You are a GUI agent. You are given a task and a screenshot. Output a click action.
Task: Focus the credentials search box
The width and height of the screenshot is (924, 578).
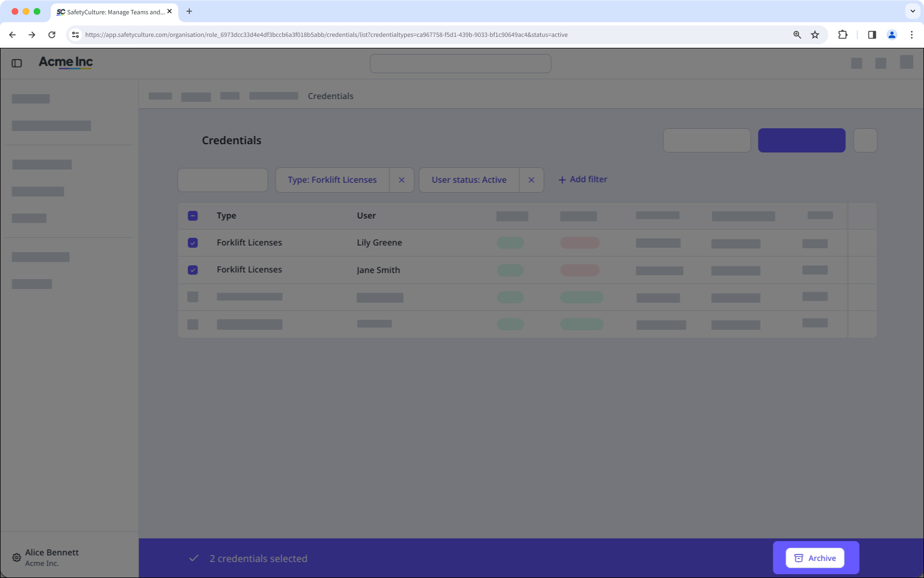[223, 180]
